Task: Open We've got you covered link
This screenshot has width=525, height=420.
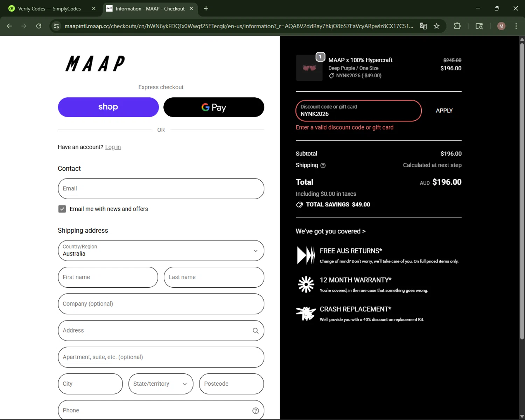Action: tap(330, 231)
